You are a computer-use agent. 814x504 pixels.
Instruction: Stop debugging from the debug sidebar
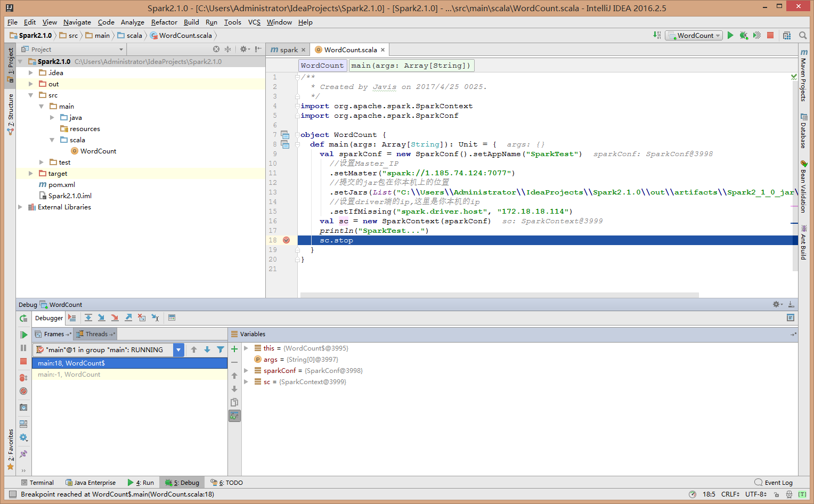[x=23, y=361]
